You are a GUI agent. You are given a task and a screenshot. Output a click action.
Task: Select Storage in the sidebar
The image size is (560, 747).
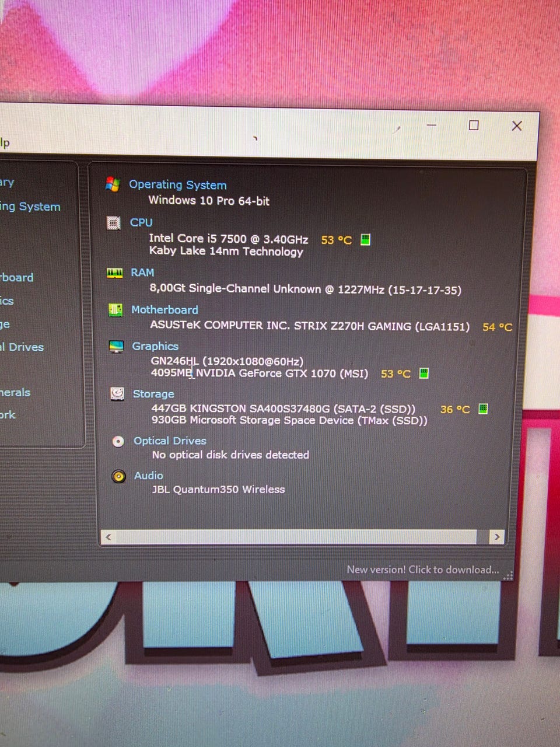(5, 324)
